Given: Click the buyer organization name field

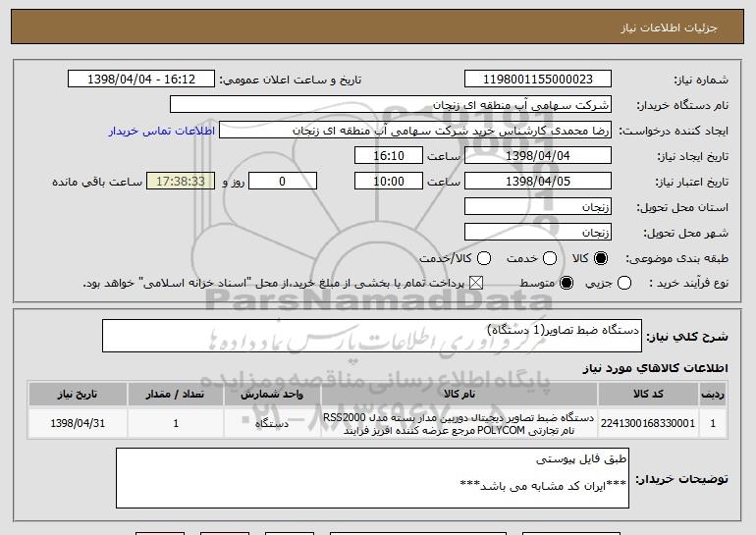Looking at the screenshot, I should 391,105.
